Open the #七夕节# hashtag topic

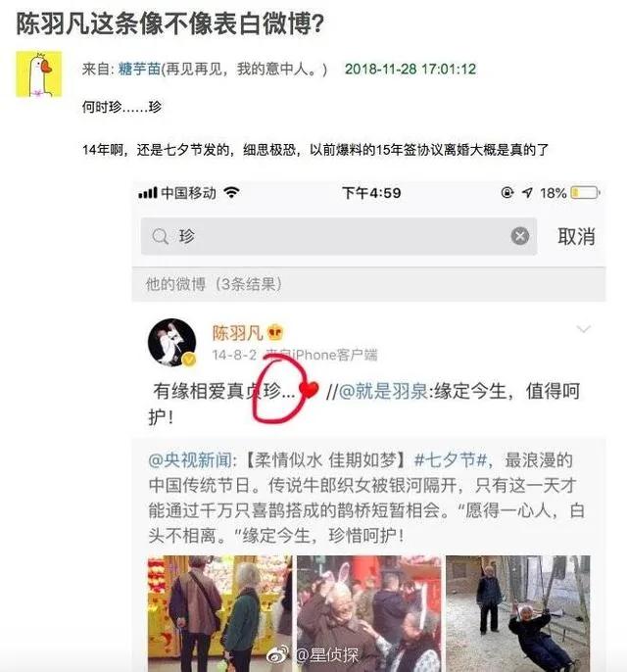click(451, 460)
